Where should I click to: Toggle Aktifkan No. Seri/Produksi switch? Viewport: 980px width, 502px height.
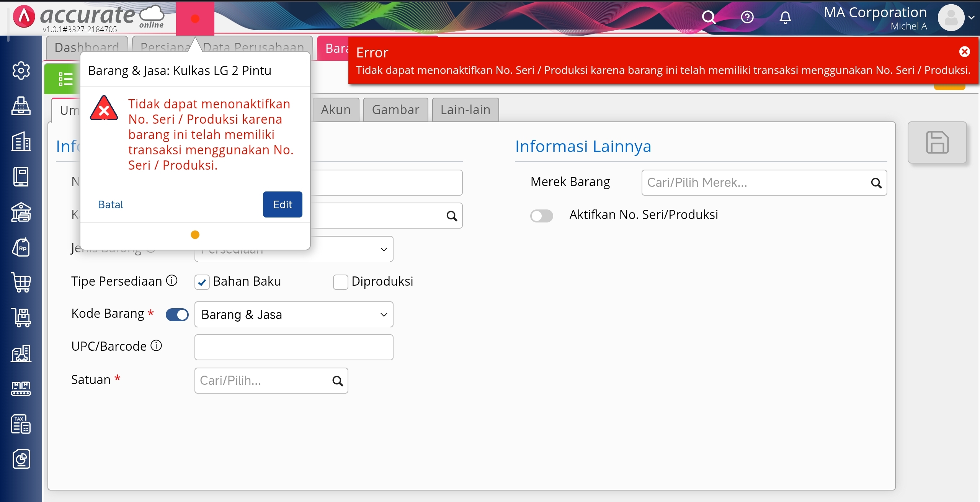[541, 216]
